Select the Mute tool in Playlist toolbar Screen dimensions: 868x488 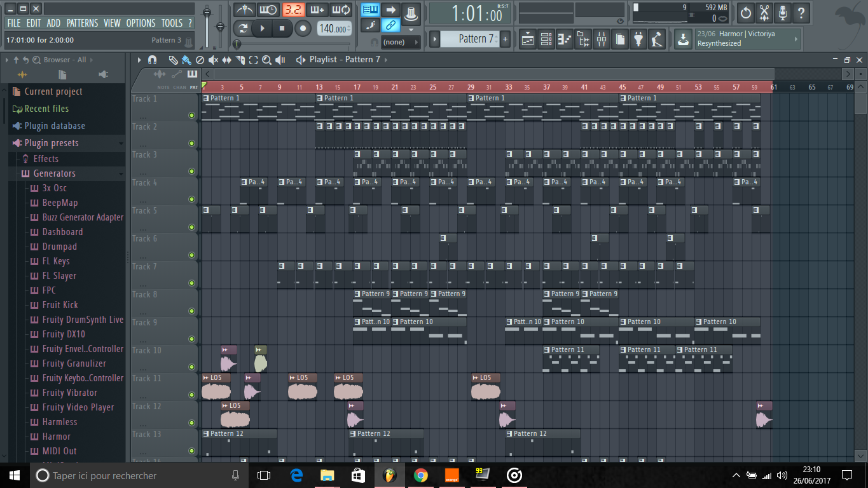click(x=213, y=60)
